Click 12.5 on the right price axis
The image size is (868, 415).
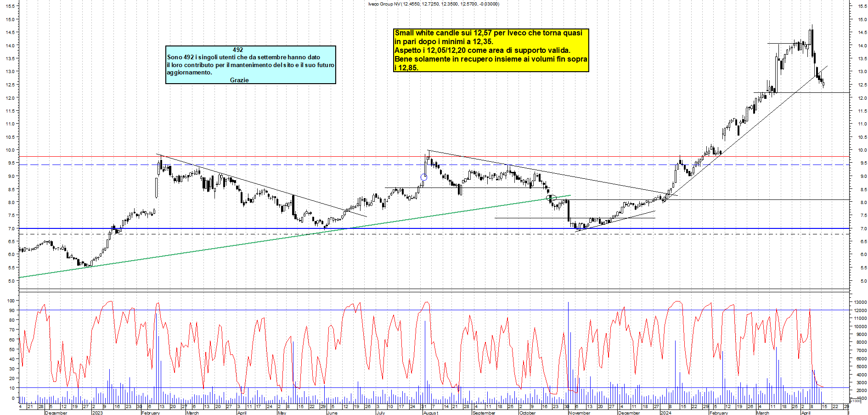click(x=862, y=85)
